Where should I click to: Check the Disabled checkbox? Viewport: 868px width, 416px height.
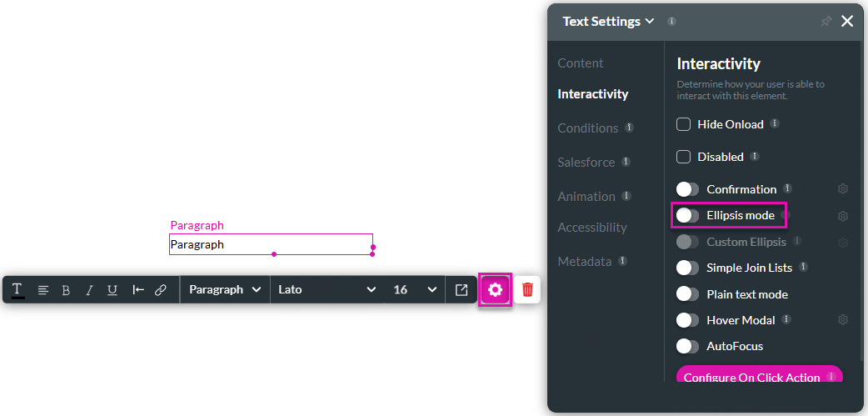[683, 157]
